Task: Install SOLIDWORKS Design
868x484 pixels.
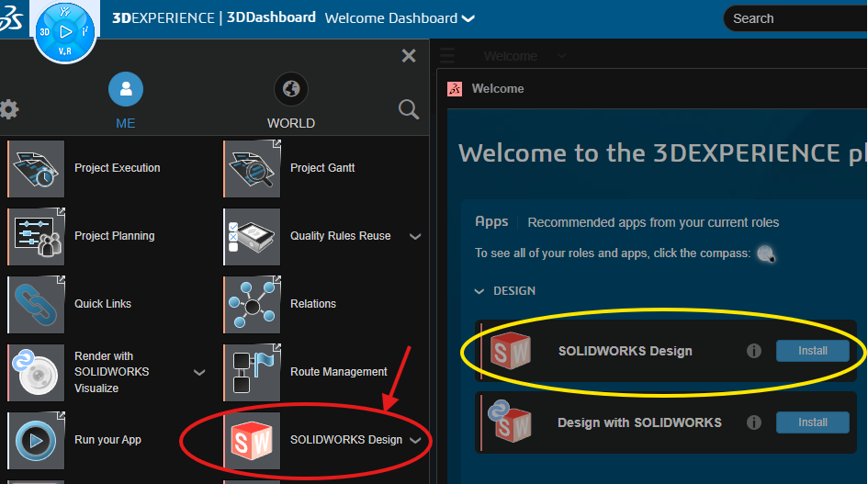Action: [812, 351]
